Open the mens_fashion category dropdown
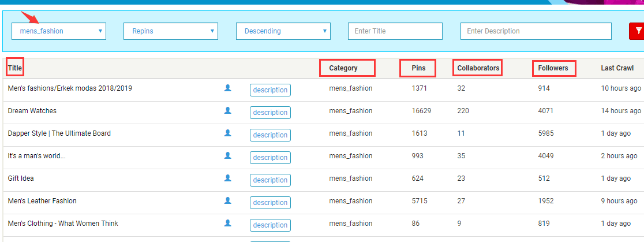This screenshot has height=242, width=644. click(59, 31)
